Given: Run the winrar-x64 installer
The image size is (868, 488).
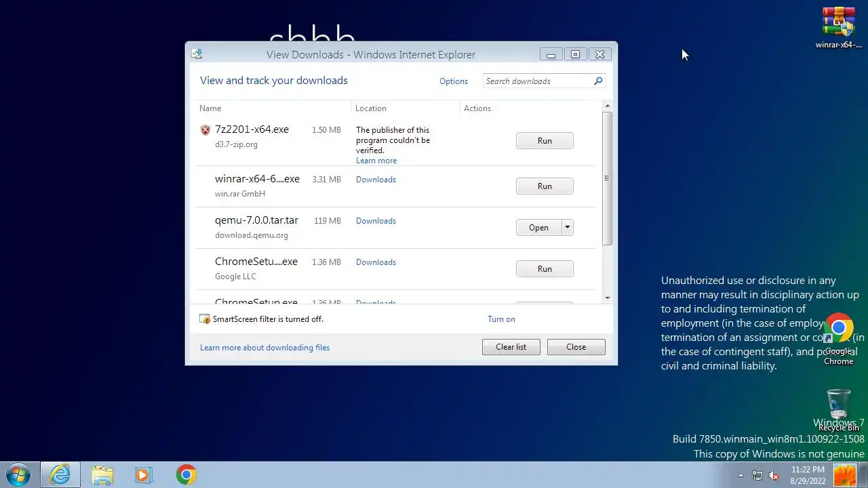Looking at the screenshot, I should [x=545, y=186].
